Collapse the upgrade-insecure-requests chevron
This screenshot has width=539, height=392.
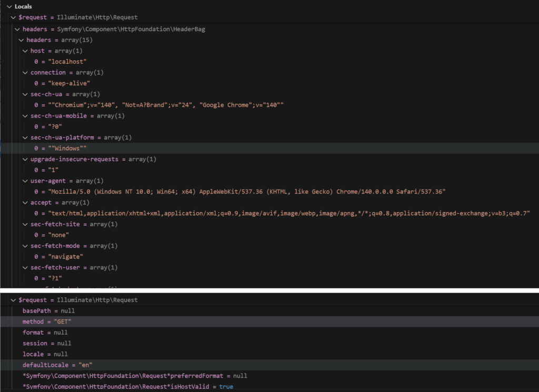pyautogui.click(x=25, y=159)
